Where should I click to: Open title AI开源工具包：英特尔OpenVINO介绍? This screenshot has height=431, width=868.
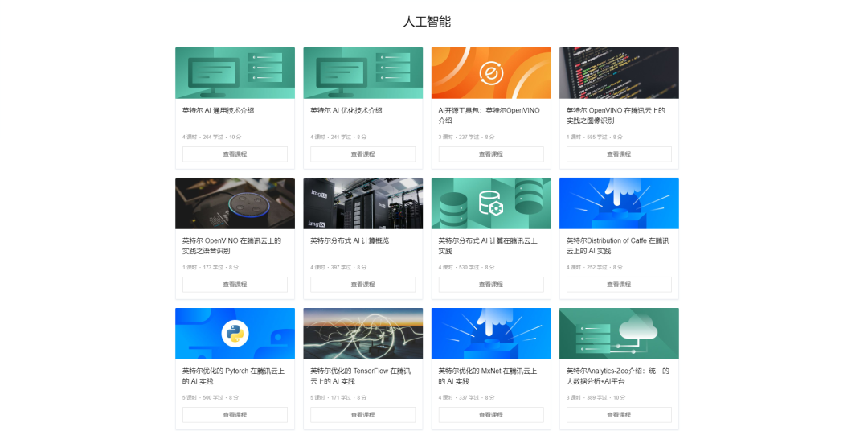(x=489, y=115)
